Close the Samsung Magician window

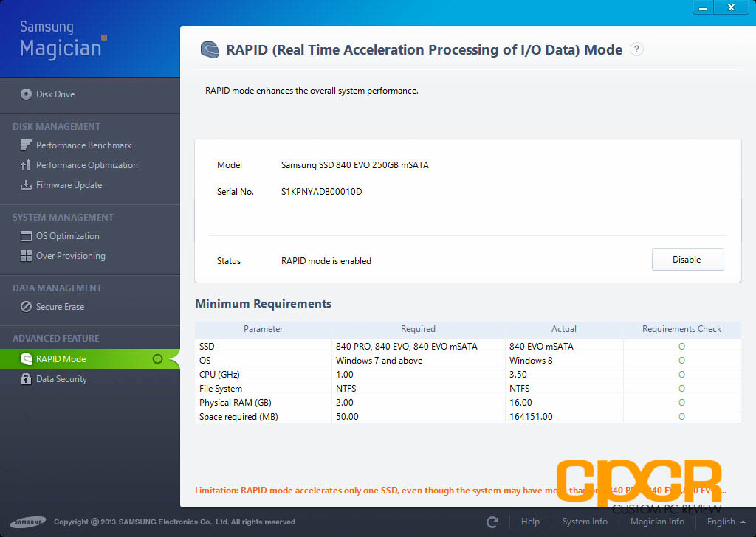(731, 7)
